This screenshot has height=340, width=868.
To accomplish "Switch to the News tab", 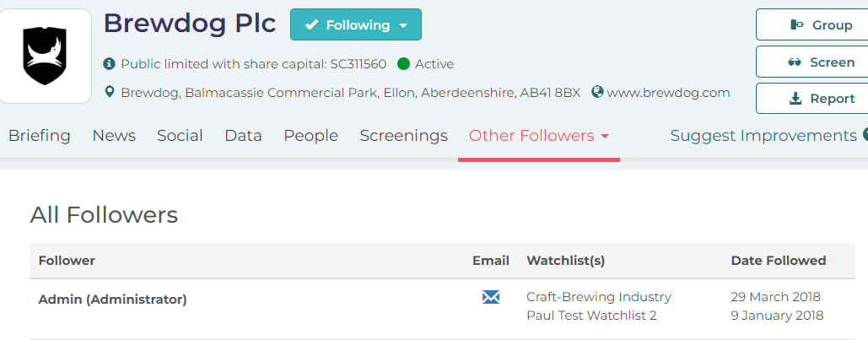I will (x=114, y=136).
